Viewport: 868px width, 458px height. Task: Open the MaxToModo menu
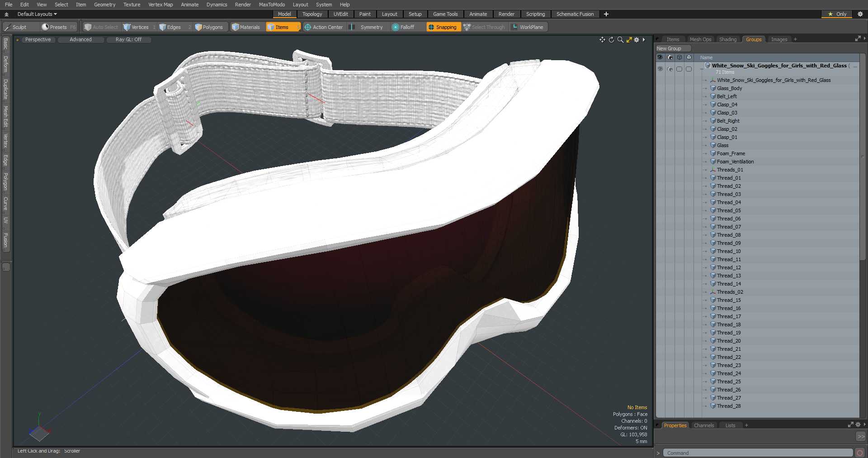pos(272,5)
